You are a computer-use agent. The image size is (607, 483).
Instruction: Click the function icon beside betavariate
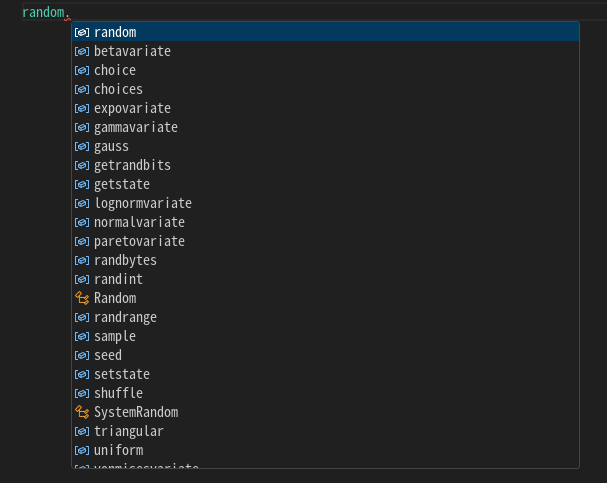point(82,51)
